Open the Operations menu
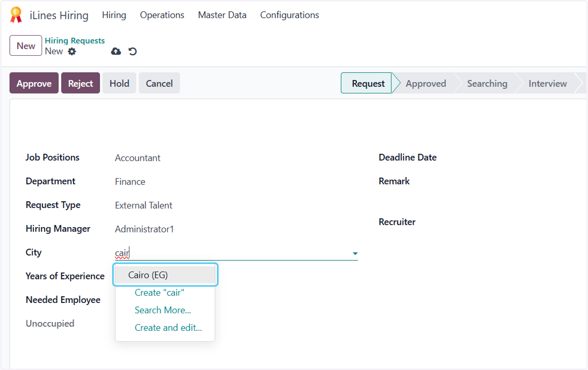588x370 pixels. click(162, 15)
